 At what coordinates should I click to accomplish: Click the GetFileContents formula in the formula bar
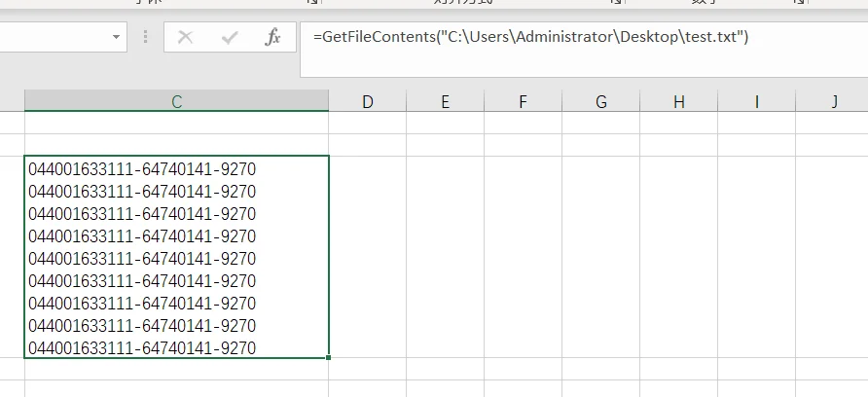click(531, 37)
